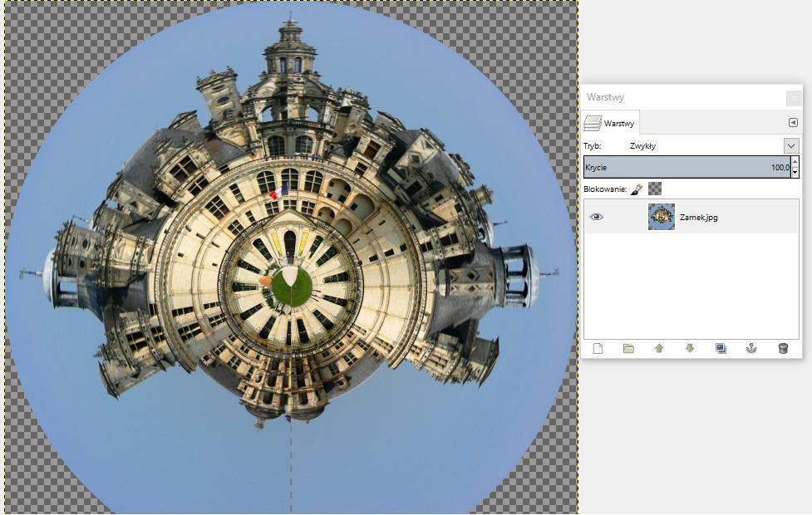Create a new layer group with the folder icon
The height and width of the screenshot is (515, 812).
click(x=628, y=348)
